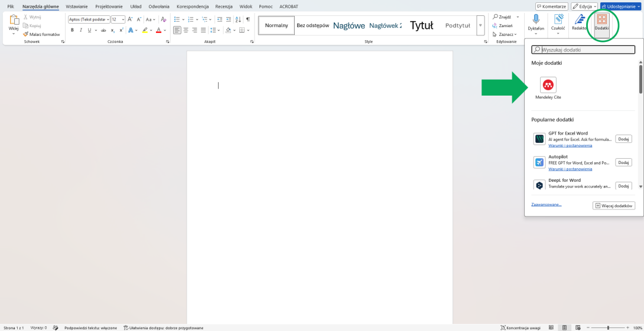Click the Udostępnianie share button
The height and width of the screenshot is (331, 644).
(x=620, y=6)
